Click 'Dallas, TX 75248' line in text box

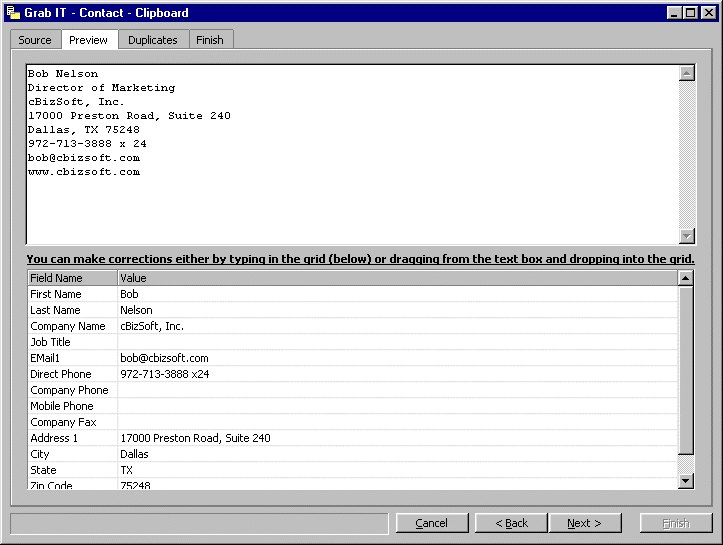click(83, 130)
